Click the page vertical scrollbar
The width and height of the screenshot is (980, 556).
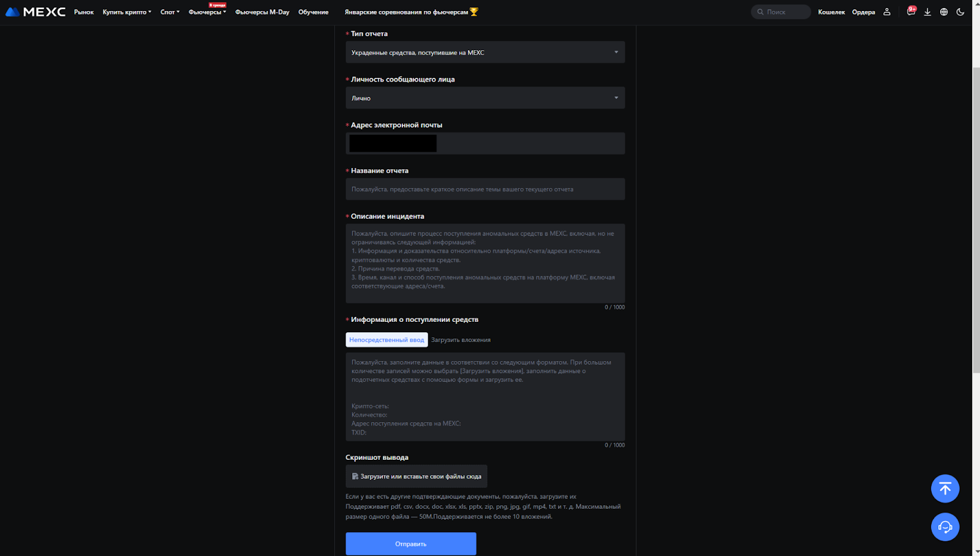(x=976, y=221)
